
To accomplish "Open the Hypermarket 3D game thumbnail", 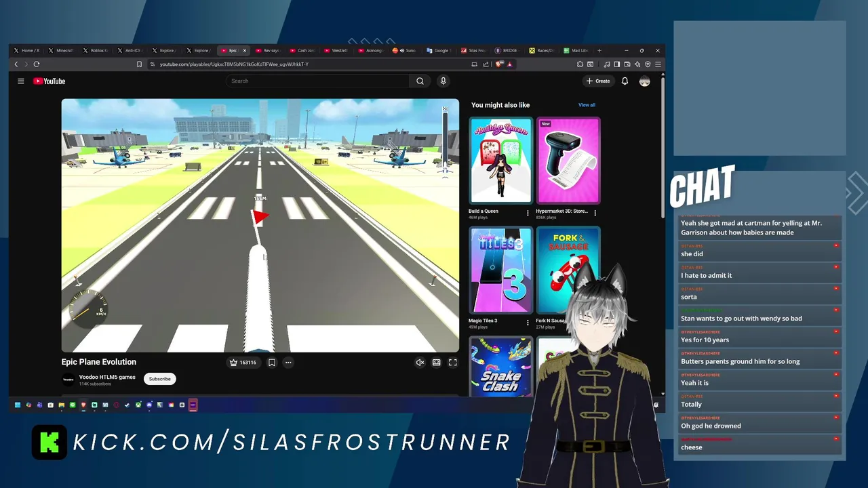I will 568,161.
